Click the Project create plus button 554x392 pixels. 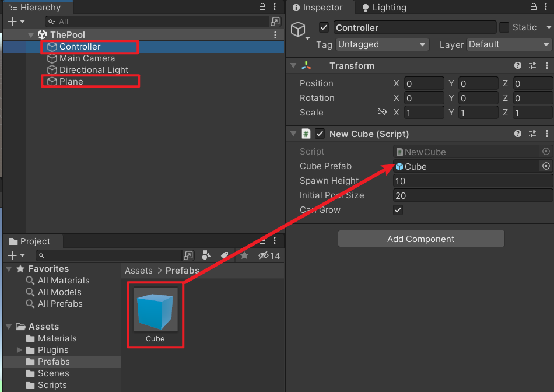[x=12, y=255]
